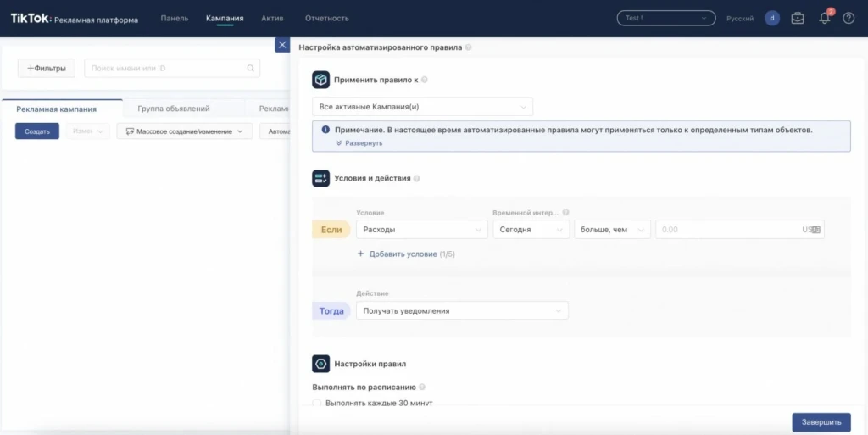Open the Расходы condition dropdown
This screenshot has height=435, width=868.
[x=422, y=230]
